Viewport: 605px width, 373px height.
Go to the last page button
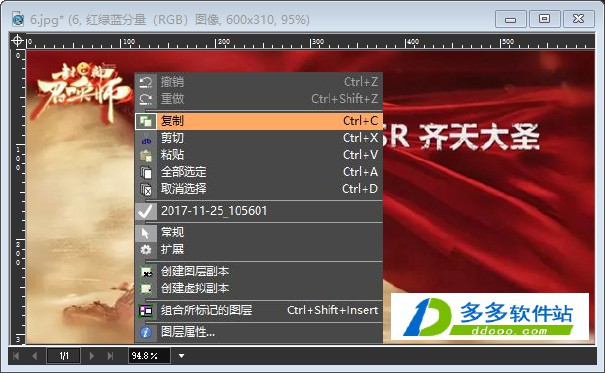(110, 356)
